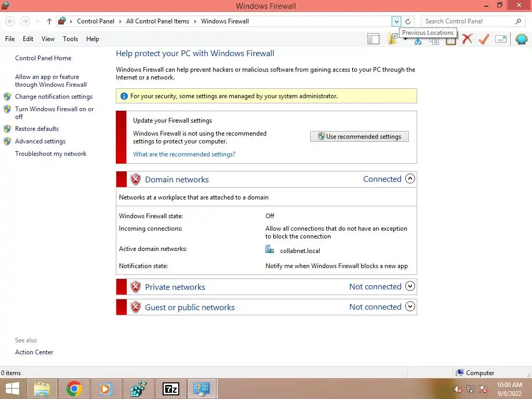The height and width of the screenshot is (399, 532).
Task: Open Change notification settings
Action: tap(54, 97)
